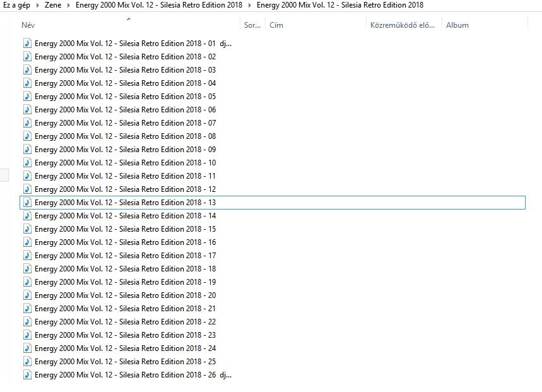Expand breadcrumb arrow after 'Zene'
Image resolution: width=542 pixels, height=392 pixels.
point(68,5)
